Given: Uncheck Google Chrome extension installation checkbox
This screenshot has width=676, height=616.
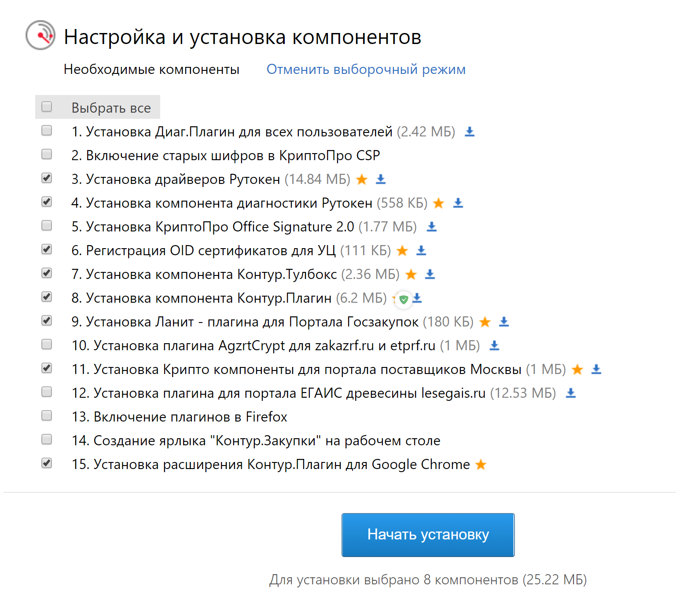Looking at the screenshot, I should tap(47, 463).
